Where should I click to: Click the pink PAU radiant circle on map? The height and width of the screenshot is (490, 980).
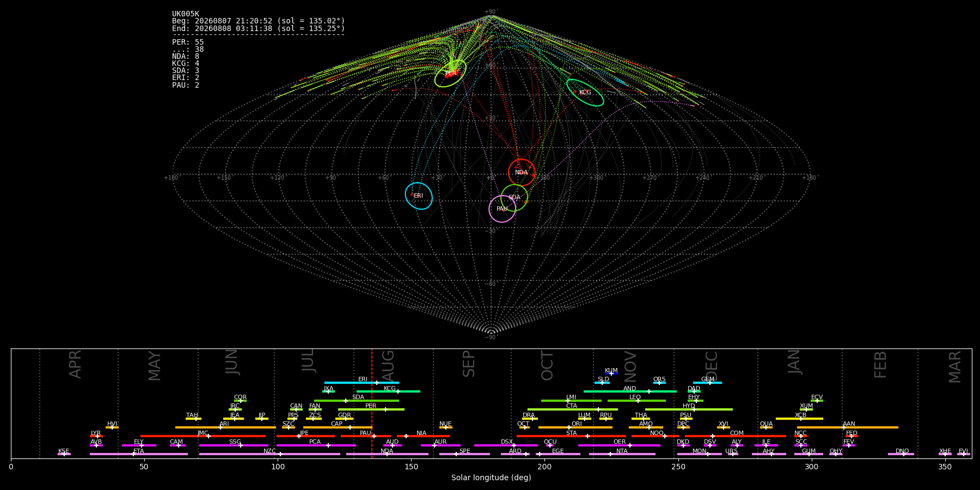point(502,209)
